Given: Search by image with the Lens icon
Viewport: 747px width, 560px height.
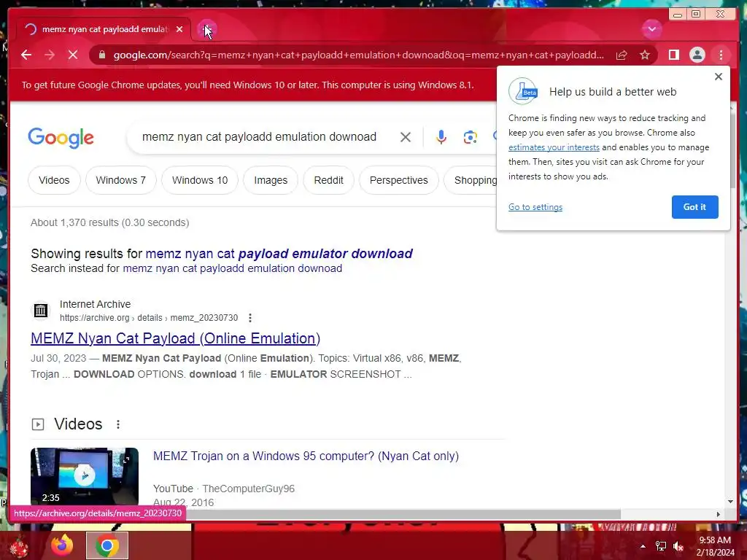Looking at the screenshot, I should coord(471,137).
